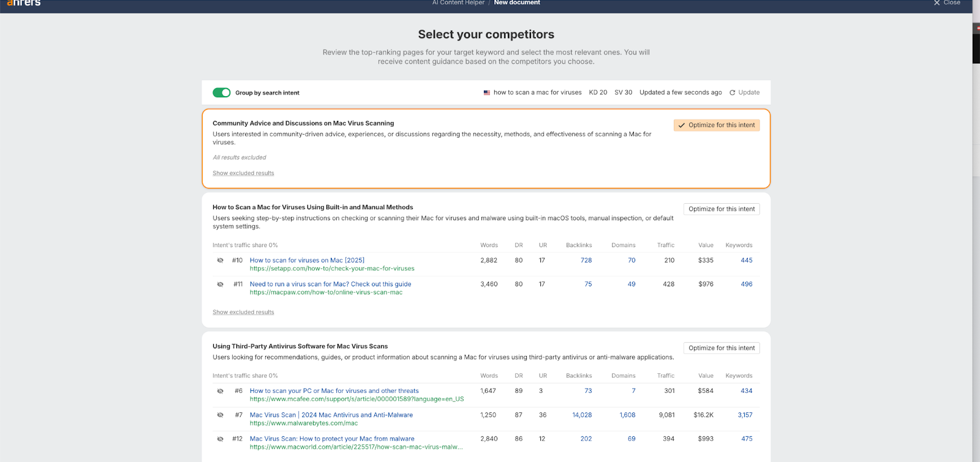Click keywords value 434
980x462 pixels.
tap(747, 390)
